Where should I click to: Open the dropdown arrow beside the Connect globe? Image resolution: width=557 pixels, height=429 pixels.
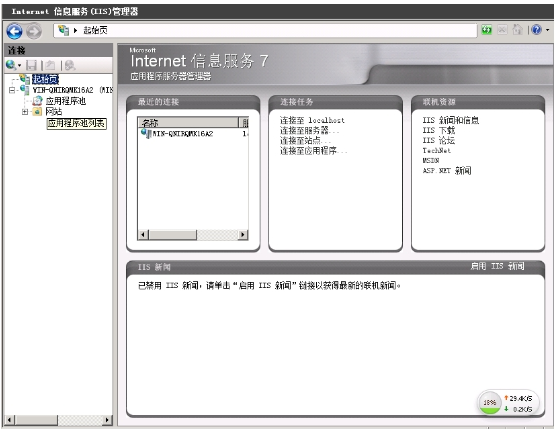[19, 65]
